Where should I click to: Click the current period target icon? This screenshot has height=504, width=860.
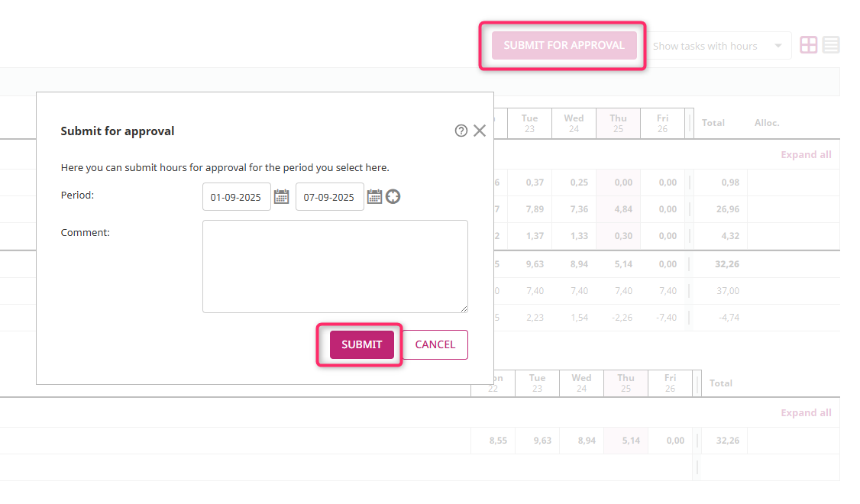tap(393, 197)
